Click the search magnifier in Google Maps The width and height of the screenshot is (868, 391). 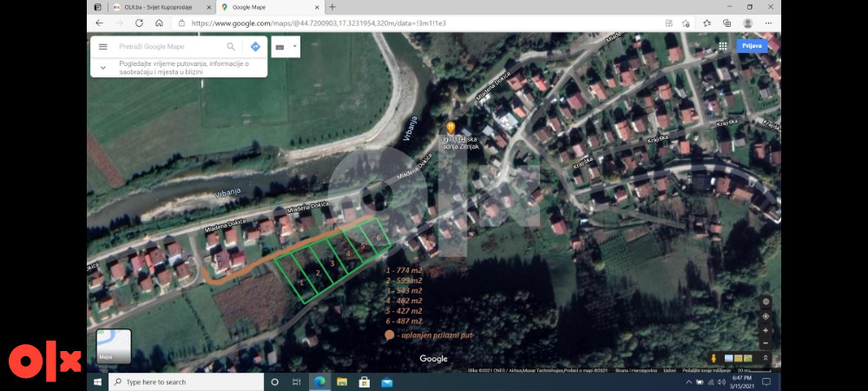pos(231,47)
